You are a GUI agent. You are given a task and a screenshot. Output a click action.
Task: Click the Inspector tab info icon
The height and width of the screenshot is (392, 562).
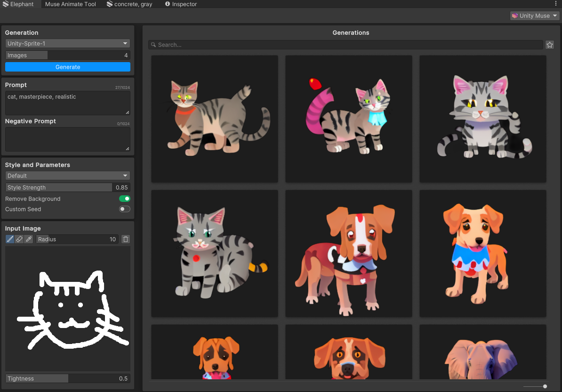pyautogui.click(x=168, y=4)
